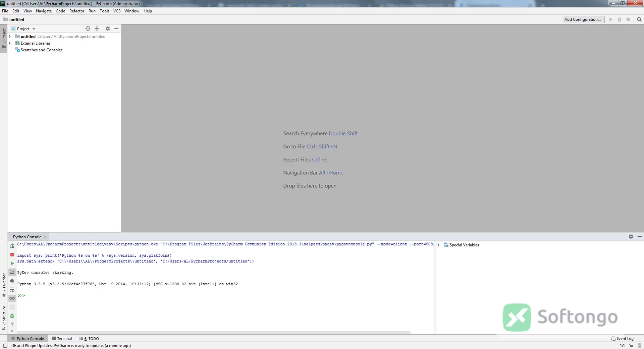Click the Z: Structure side tab
The width and height of the screenshot is (644, 349).
tap(4, 318)
